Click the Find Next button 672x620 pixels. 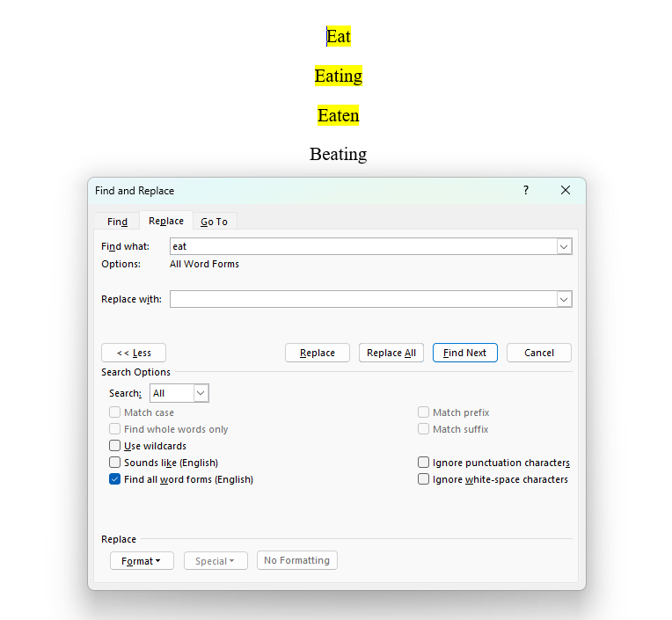coord(465,353)
